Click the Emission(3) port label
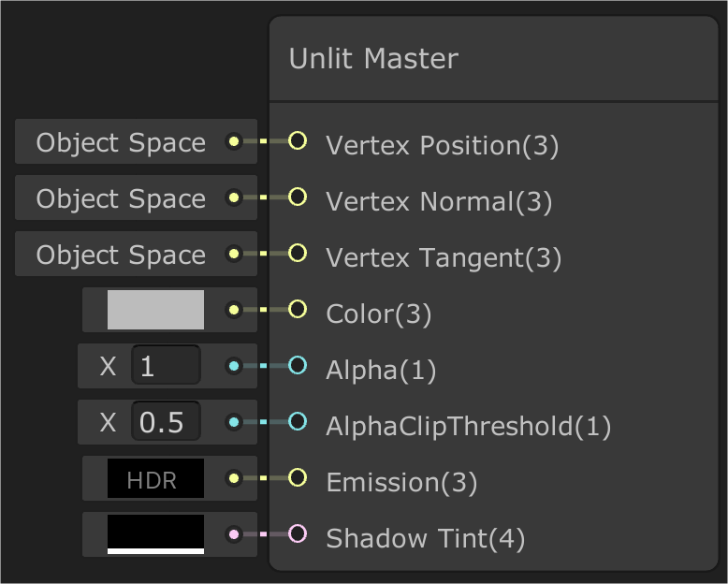 point(401,483)
